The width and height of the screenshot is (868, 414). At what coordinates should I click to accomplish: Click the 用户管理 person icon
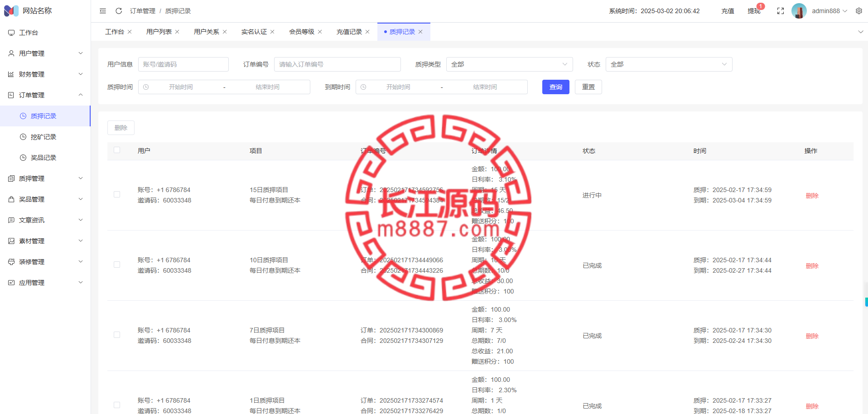point(11,53)
